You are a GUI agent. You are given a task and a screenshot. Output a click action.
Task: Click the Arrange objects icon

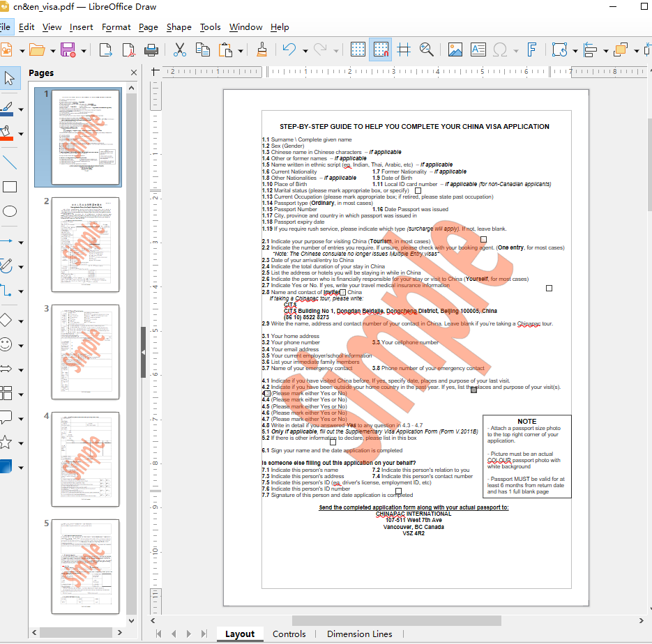[x=621, y=50]
